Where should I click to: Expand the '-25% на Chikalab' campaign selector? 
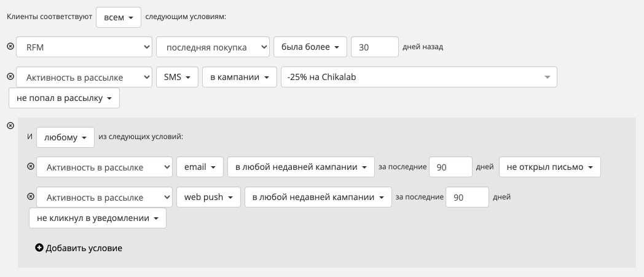tap(418, 77)
